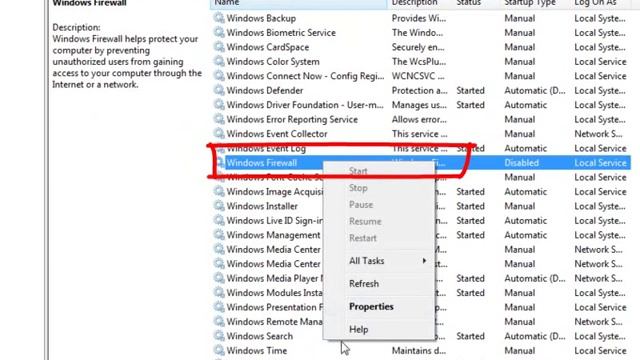Image resolution: width=640 pixels, height=360 pixels.
Task: Click the Windows Installer gear icon
Action: 219,206
